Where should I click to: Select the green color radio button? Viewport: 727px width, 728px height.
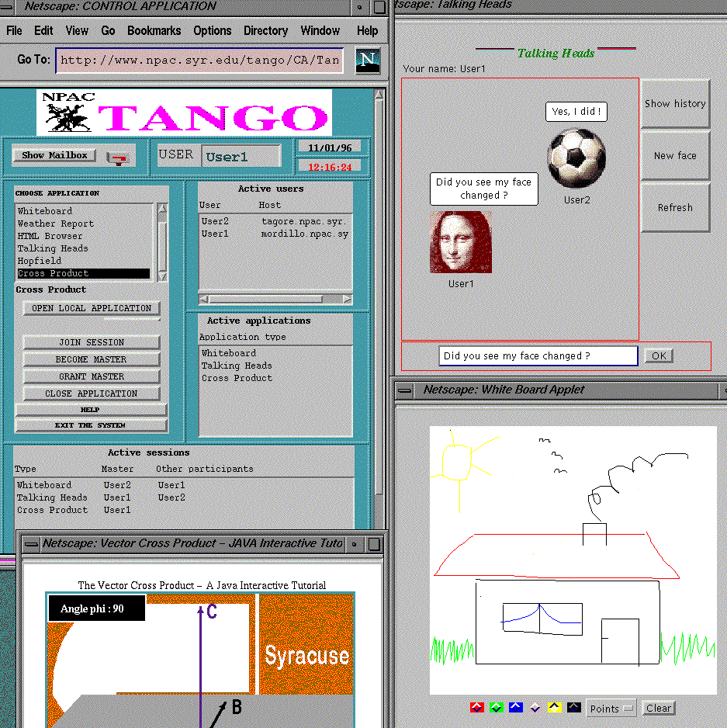point(497,708)
